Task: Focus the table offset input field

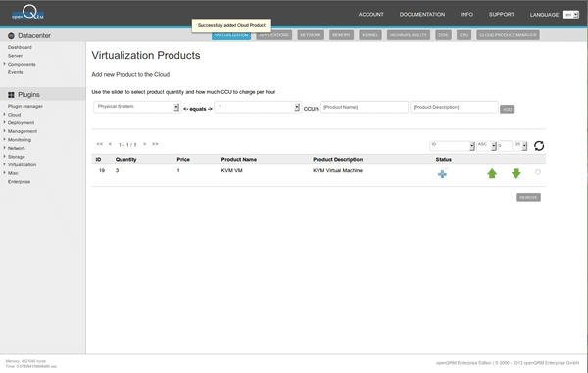Action: (505, 145)
